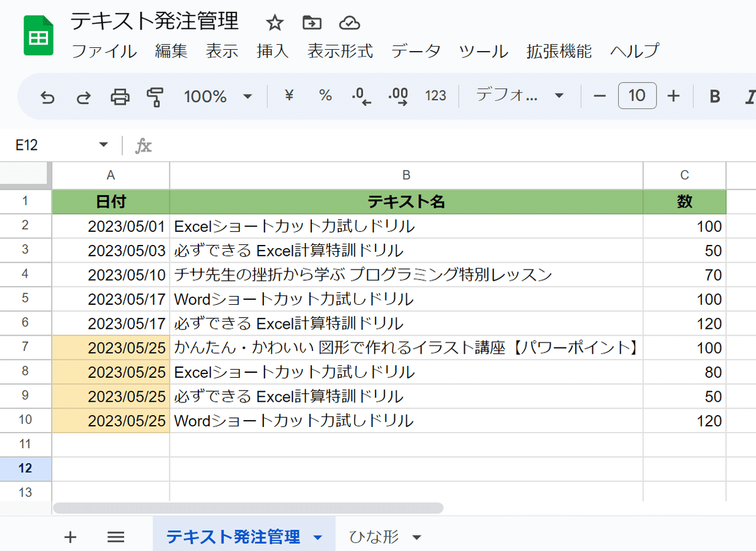Select the highlighted date cell in row 10
756x551 pixels.
(111, 421)
